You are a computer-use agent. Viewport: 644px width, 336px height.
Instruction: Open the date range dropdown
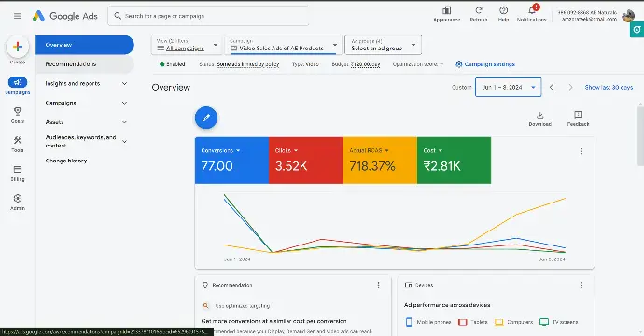tap(508, 87)
